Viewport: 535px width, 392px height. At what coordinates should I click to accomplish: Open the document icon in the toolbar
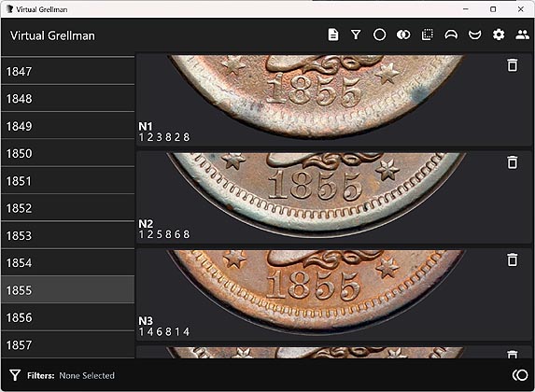pos(333,35)
